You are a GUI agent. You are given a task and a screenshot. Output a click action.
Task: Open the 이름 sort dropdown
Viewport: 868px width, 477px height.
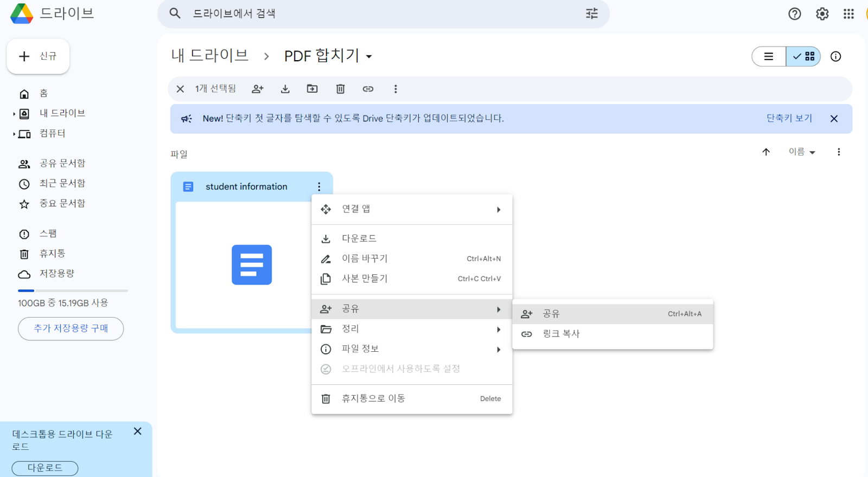point(802,152)
